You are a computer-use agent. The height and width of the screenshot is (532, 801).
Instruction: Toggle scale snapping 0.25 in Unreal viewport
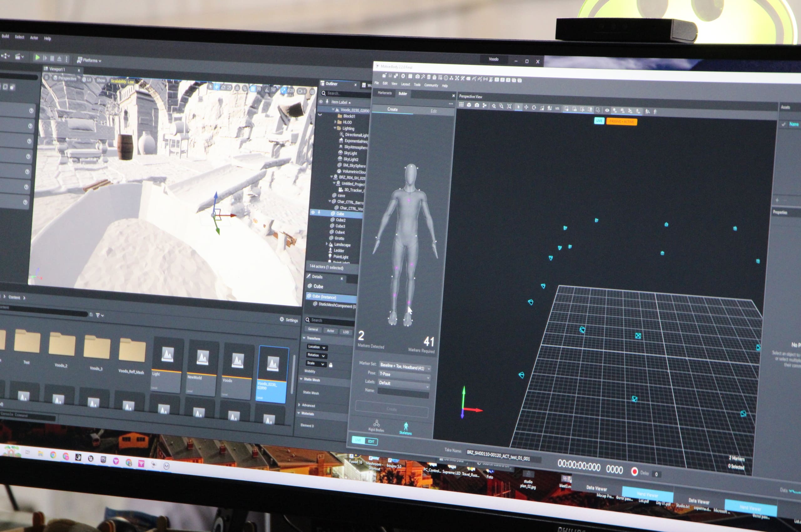tap(283, 90)
